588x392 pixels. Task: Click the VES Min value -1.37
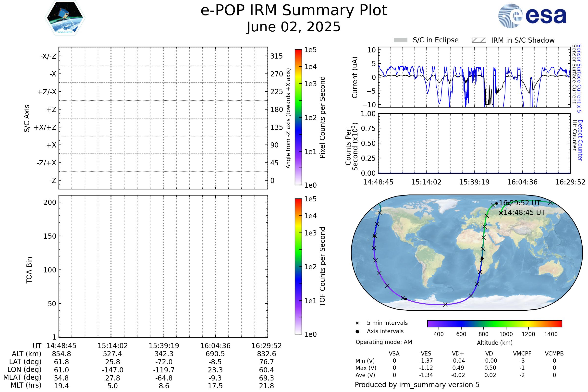tap(426, 361)
